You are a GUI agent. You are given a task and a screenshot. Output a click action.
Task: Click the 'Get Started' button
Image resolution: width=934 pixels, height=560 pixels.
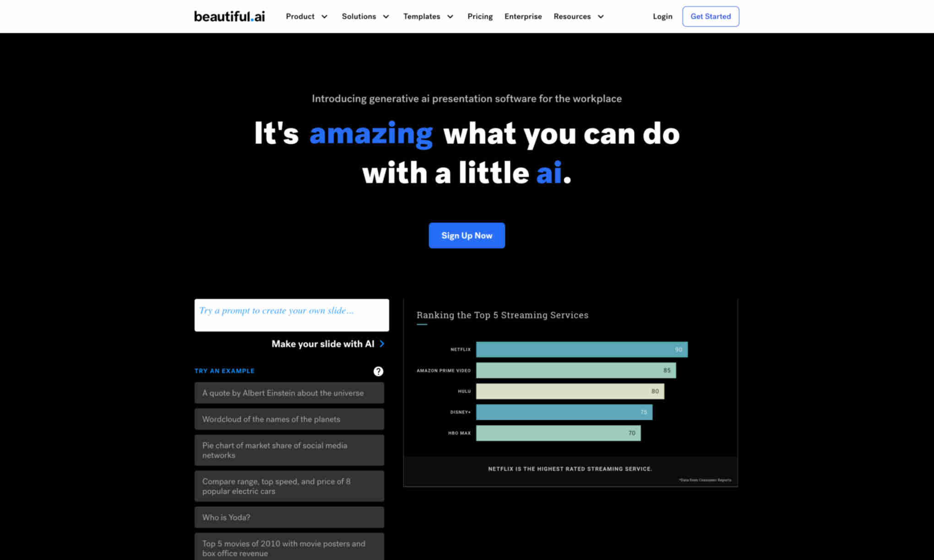711,16
